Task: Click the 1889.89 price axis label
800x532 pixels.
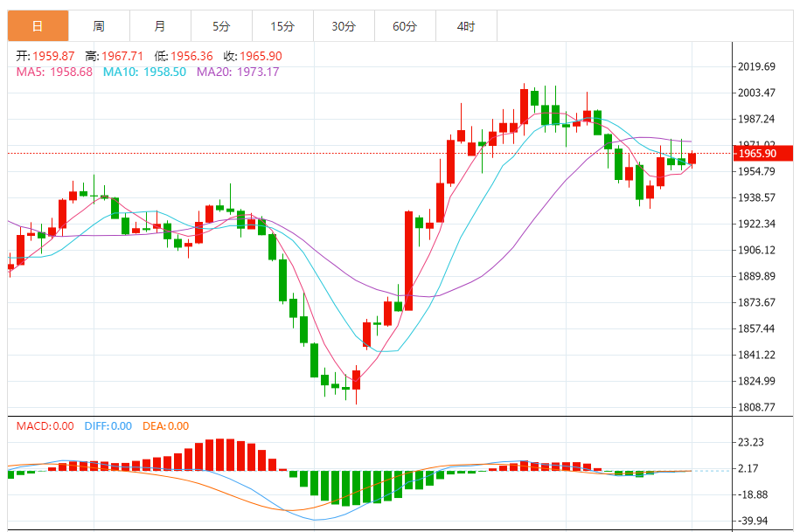Action: click(756, 276)
